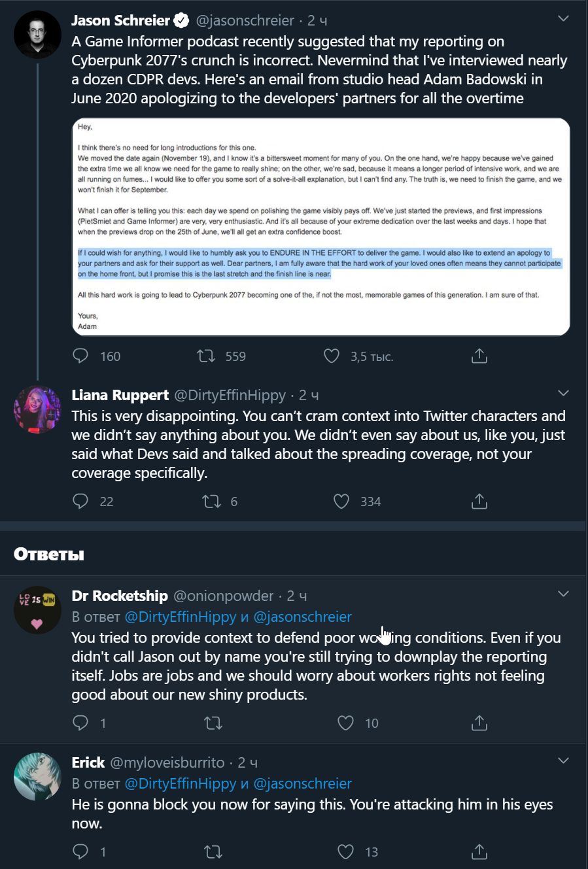The height and width of the screenshot is (869, 588).
Task: Reply to Jason Schreier's tweet
Action: click(80, 356)
